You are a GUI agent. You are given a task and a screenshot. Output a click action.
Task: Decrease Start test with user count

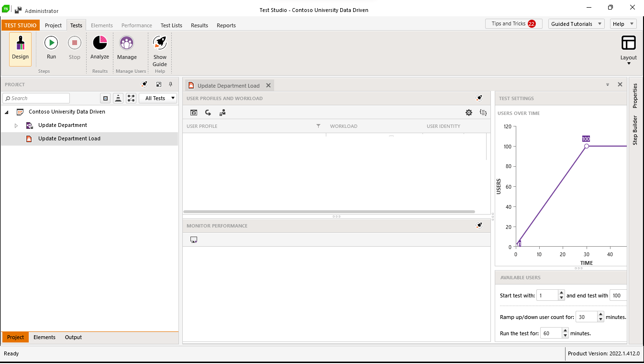click(x=562, y=298)
